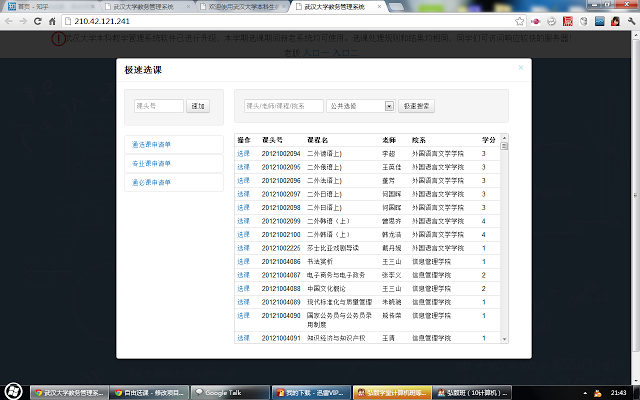Screen dimensions: 640x400
Task: Click 选课 for course 20121002094
Action: pos(243,153)
